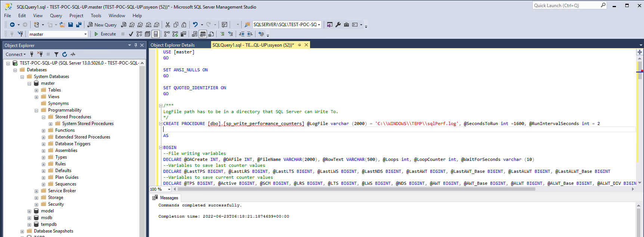Viewport: 644px width, 237px height.
Task: Open the Connect dropdown in Object Explorer
Action: point(16,54)
